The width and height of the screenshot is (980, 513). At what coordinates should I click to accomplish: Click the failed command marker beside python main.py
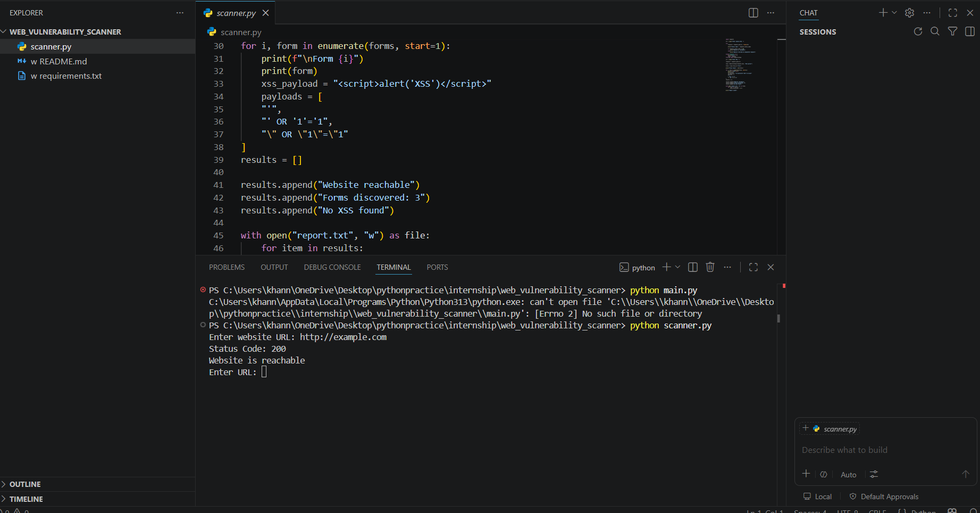tap(203, 290)
